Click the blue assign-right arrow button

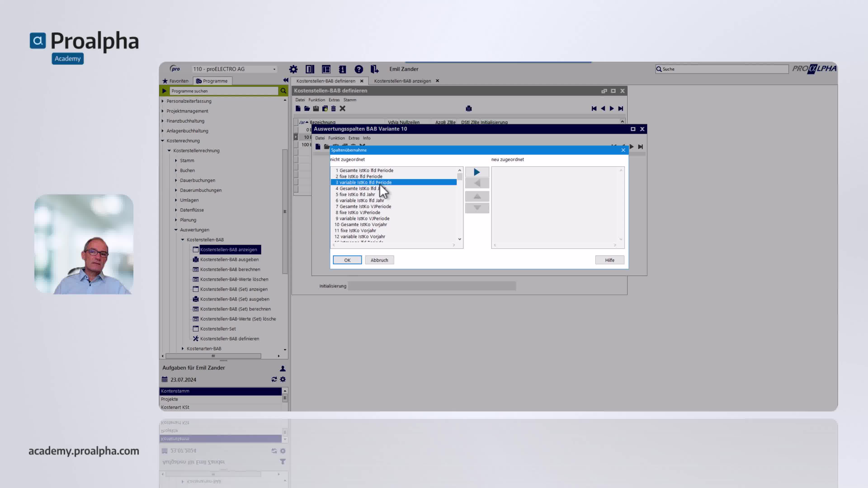click(x=476, y=172)
